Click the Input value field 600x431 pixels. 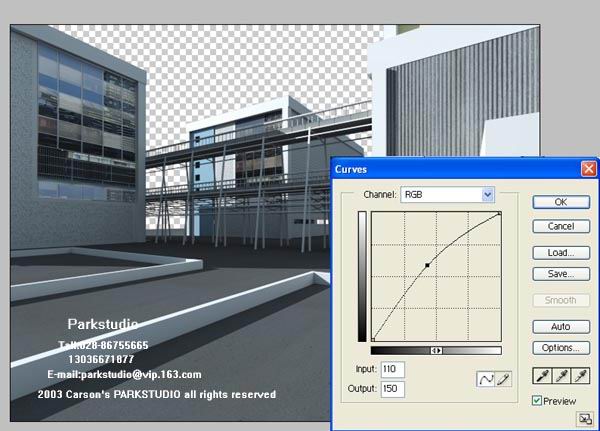point(393,369)
